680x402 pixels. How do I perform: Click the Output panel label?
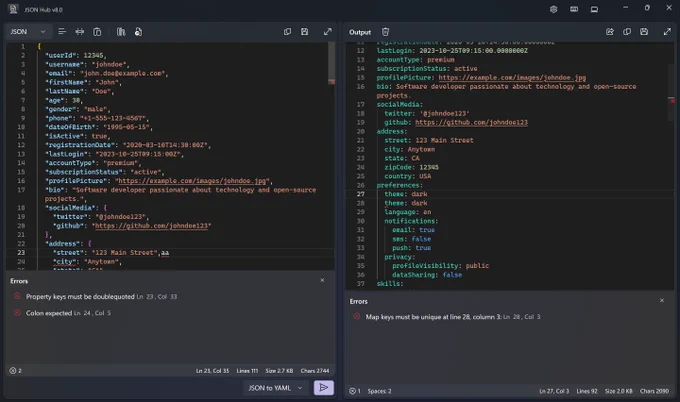coord(360,32)
